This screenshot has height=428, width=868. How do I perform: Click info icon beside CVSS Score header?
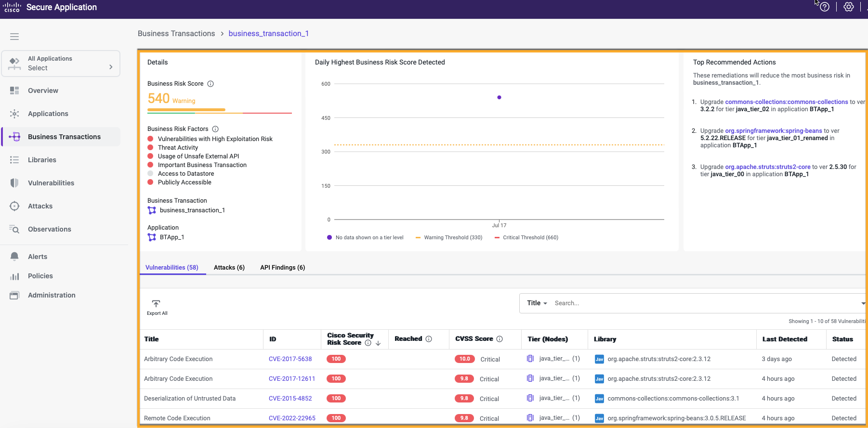(500, 339)
